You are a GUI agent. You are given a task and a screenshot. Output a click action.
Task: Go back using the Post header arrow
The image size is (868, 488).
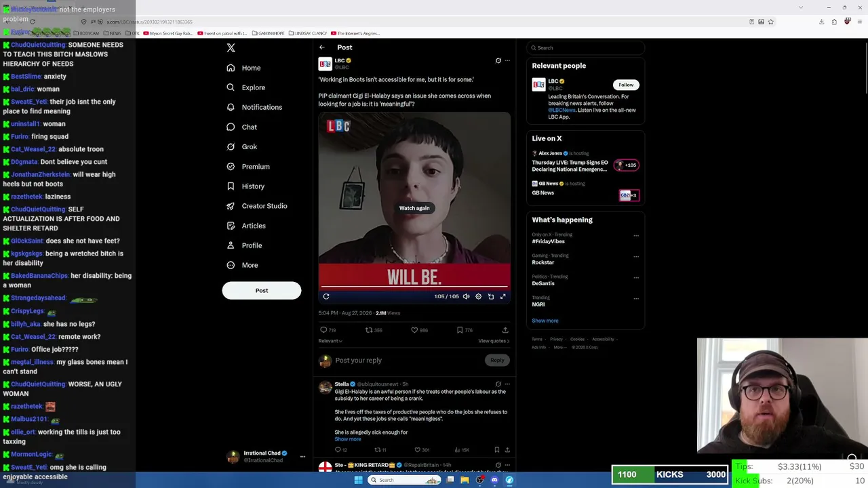[x=322, y=47]
